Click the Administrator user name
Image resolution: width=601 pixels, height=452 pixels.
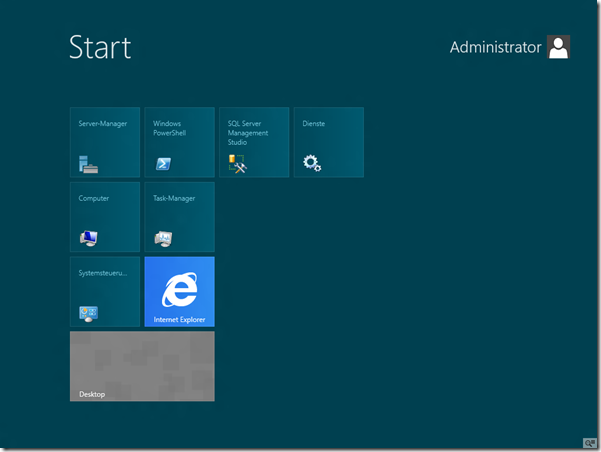click(495, 47)
